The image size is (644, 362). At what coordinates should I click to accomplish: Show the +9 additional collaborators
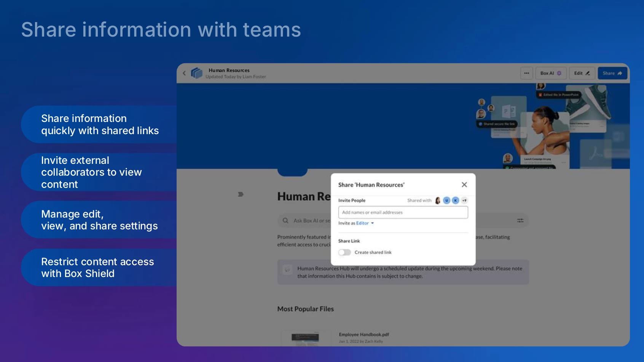[464, 200]
